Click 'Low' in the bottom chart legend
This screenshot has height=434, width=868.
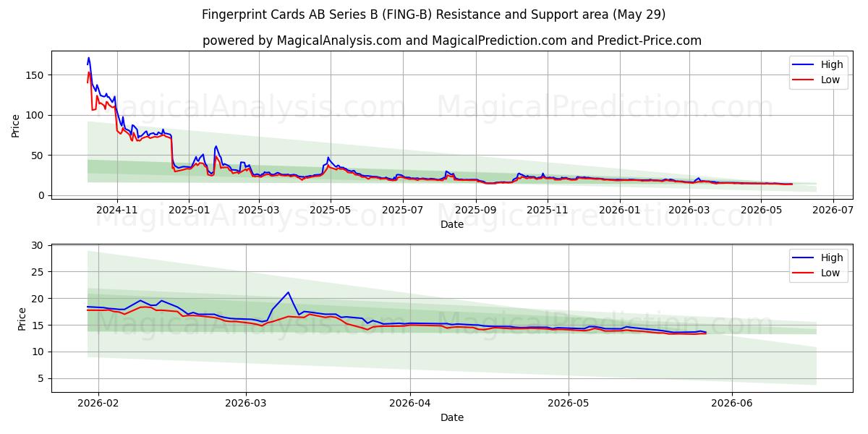click(x=830, y=273)
